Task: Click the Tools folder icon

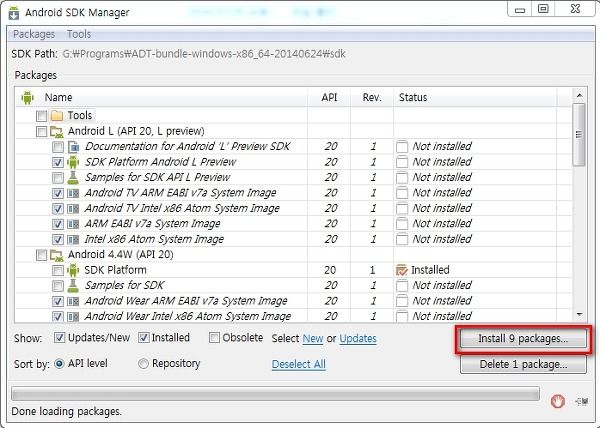Action: pyautogui.click(x=57, y=115)
